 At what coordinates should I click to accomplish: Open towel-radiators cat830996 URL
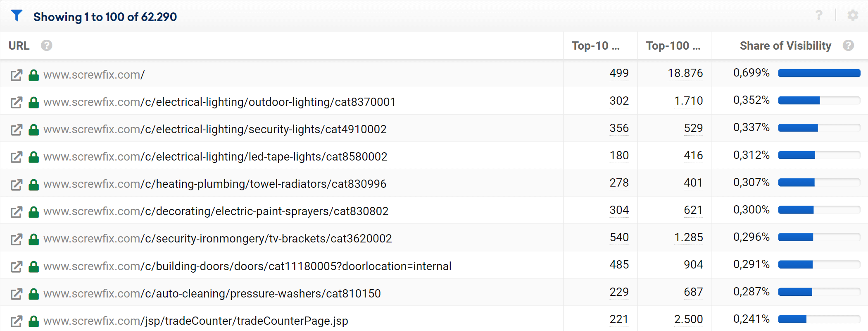[x=215, y=184]
